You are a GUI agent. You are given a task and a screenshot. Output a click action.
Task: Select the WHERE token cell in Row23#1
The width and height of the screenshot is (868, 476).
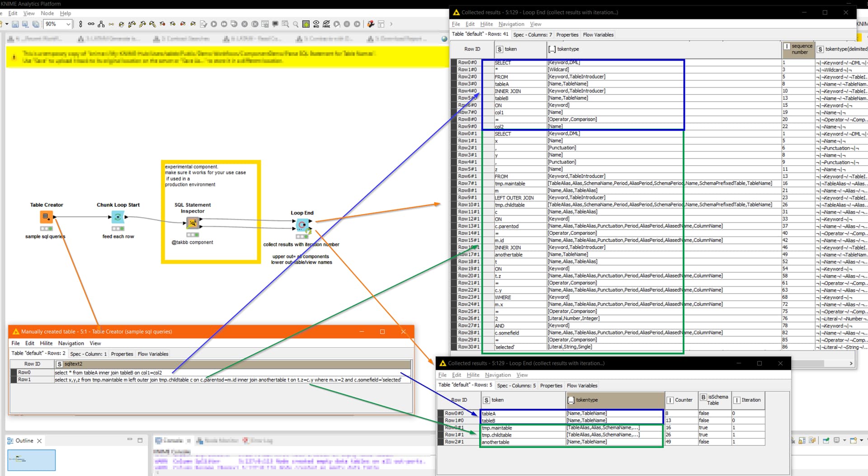(x=520, y=297)
